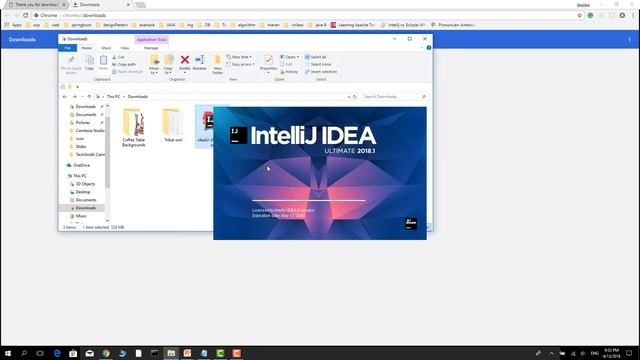
Task: Open the designPattern bookmark folder
Action: pos(112,25)
